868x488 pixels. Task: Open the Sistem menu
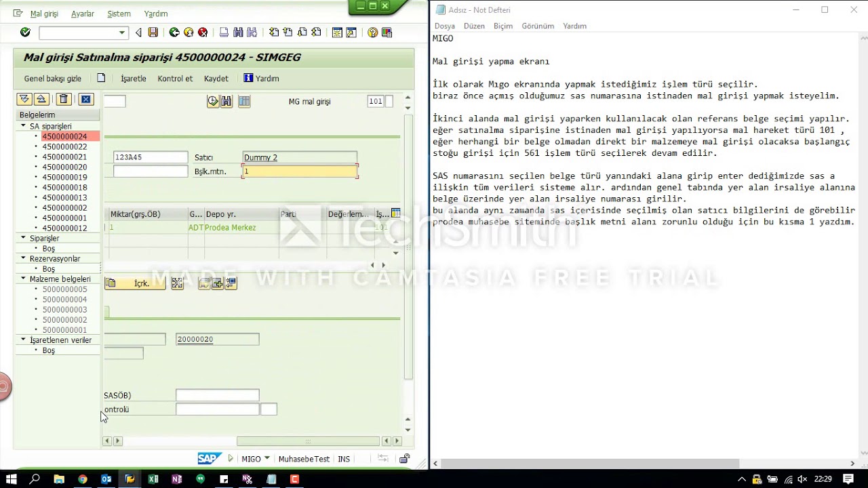click(119, 14)
